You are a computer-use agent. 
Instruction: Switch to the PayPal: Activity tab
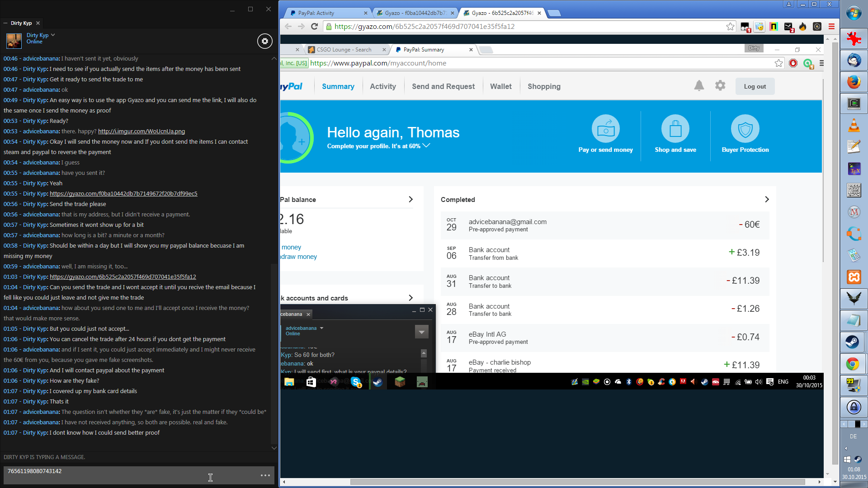click(x=325, y=13)
